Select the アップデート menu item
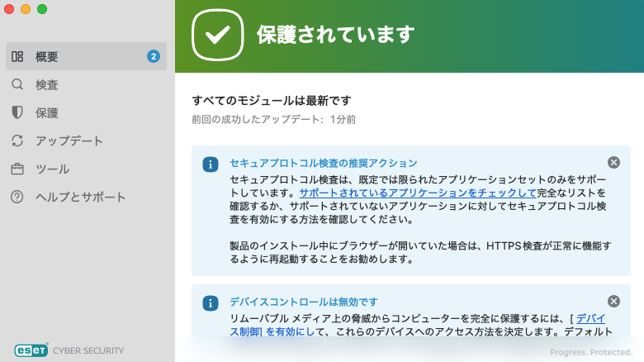The width and height of the screenshot is (644, 362). click(x=69, y=141)
